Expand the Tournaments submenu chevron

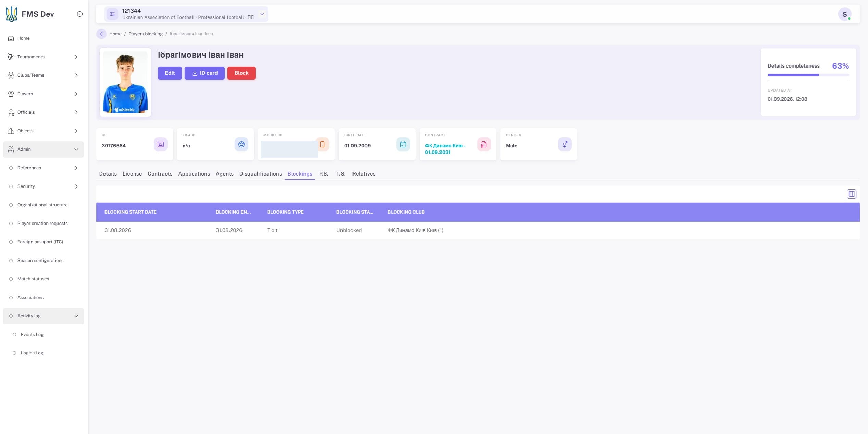[76, 57]
